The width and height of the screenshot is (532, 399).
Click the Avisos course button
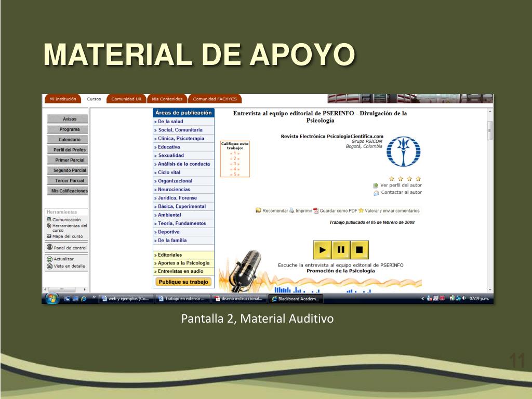point(67,119)
